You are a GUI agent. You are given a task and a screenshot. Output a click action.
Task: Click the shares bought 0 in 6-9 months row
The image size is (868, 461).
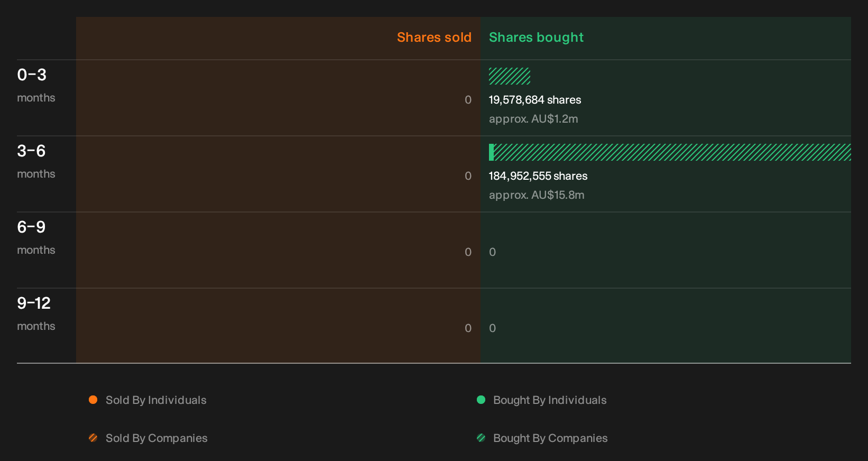492,252
